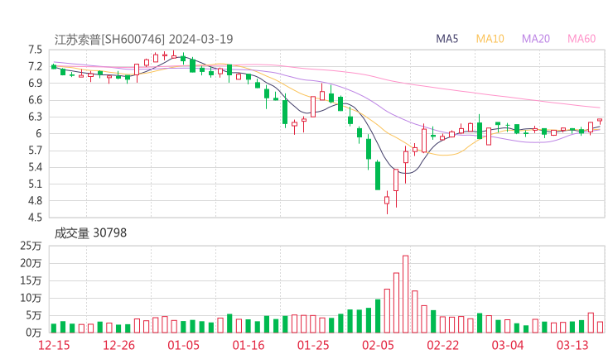Select the 2024-03-19 date in header
This screenshot has width=613, height=364.
coord(201,39)
